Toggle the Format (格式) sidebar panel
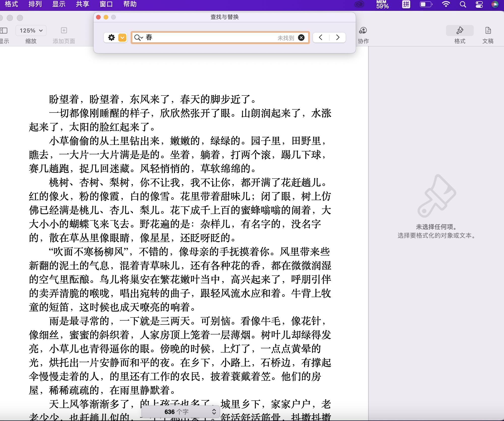The width and height of the screenshot is (504, 421). pyautogui.click(x=460, y=31)
